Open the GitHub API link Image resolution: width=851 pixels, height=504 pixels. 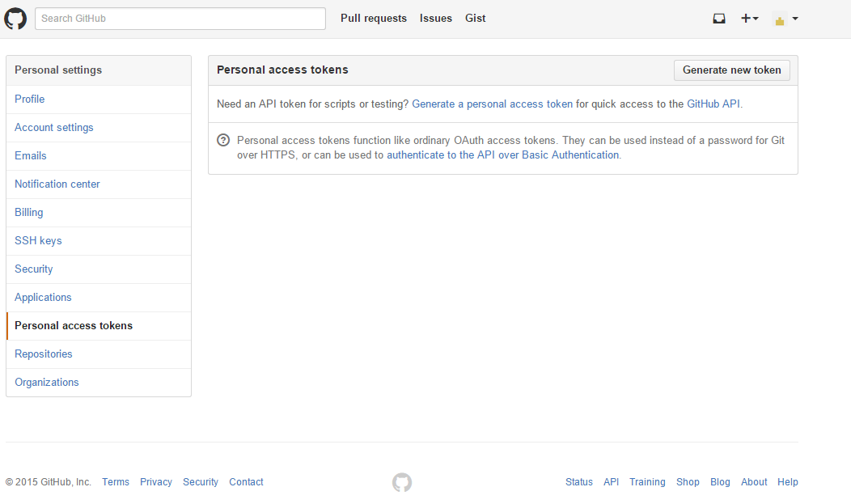[x=713, y=104]
